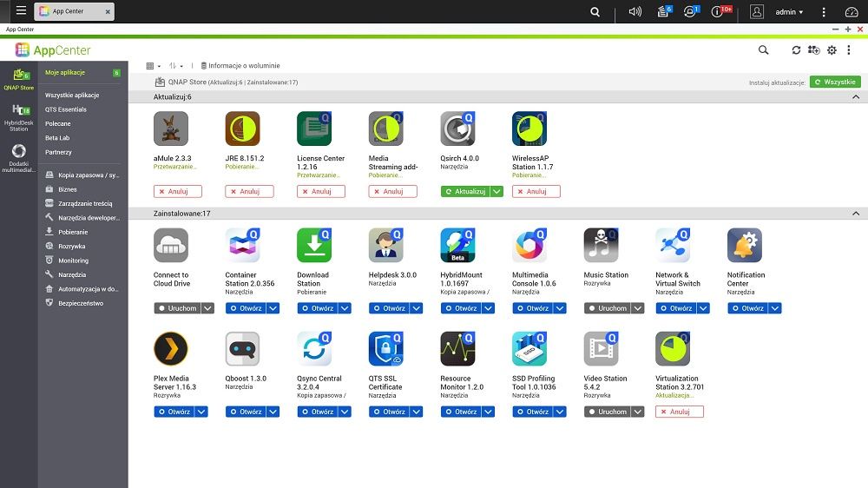Open event notifications info icon
868x488 pixels.
719,11
